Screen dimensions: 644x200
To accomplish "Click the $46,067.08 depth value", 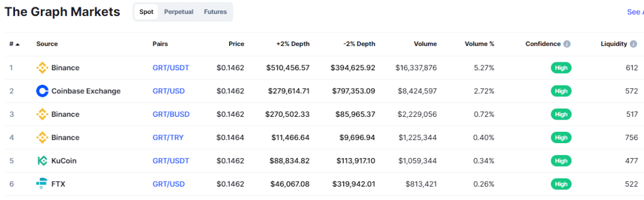I will click(290, 184).
